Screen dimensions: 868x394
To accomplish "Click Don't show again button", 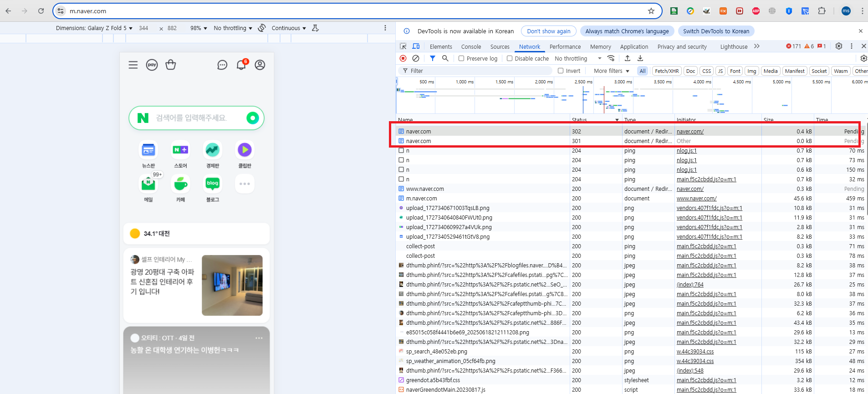I will coord(549,31).
